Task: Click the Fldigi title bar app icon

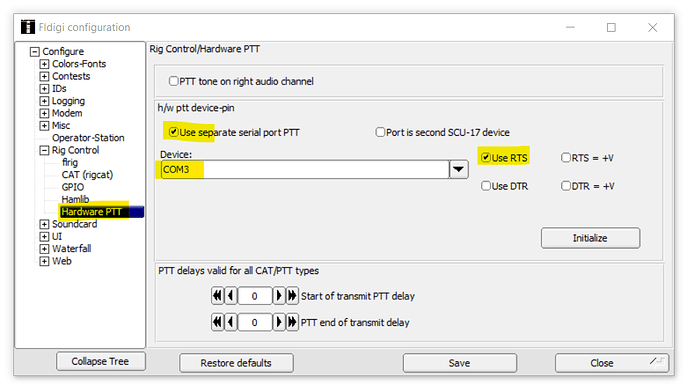Action: point(28,27)
